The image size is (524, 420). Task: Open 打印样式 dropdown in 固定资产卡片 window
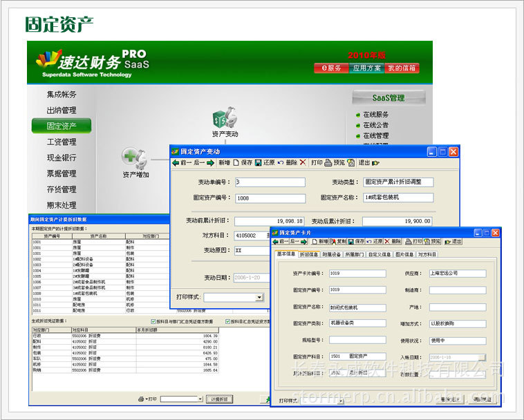pyautogui.click(x=341, y=401)
